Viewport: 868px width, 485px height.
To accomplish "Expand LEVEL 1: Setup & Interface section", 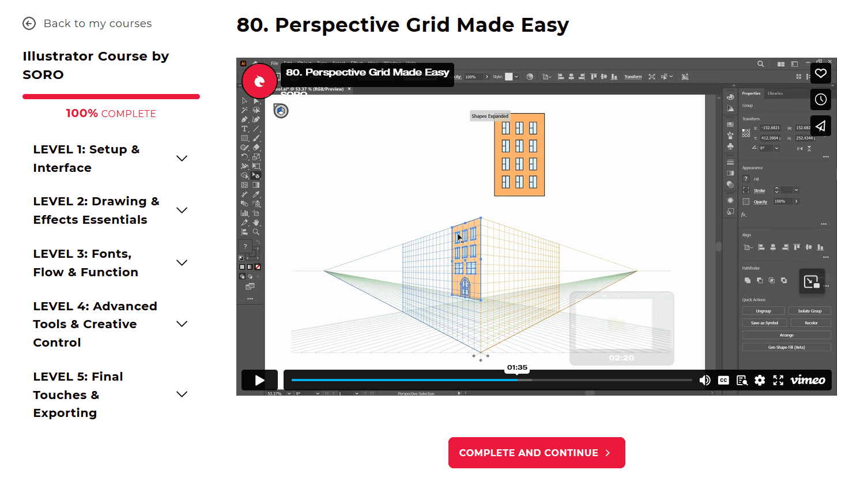I will click(x=111, y=159).
